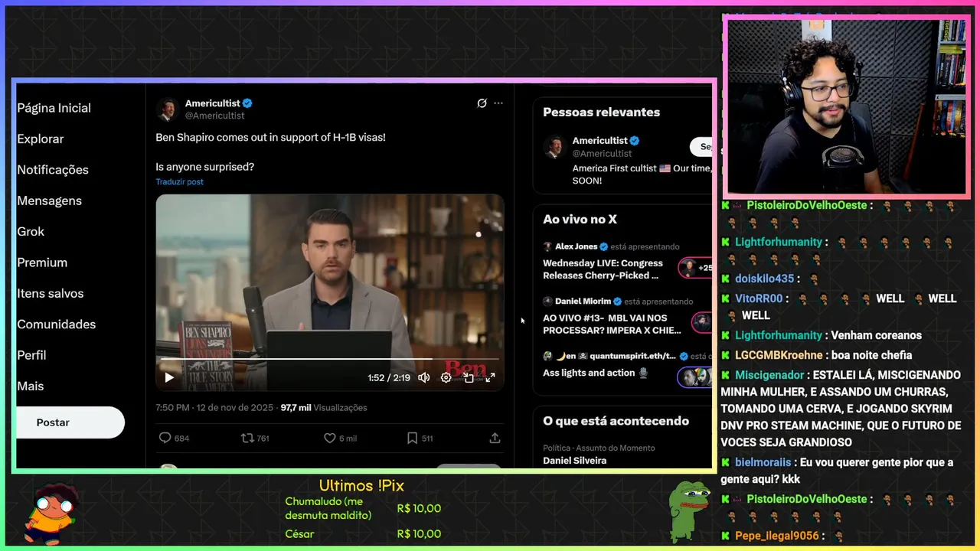Go to Página Inicial

coord(54,108)
